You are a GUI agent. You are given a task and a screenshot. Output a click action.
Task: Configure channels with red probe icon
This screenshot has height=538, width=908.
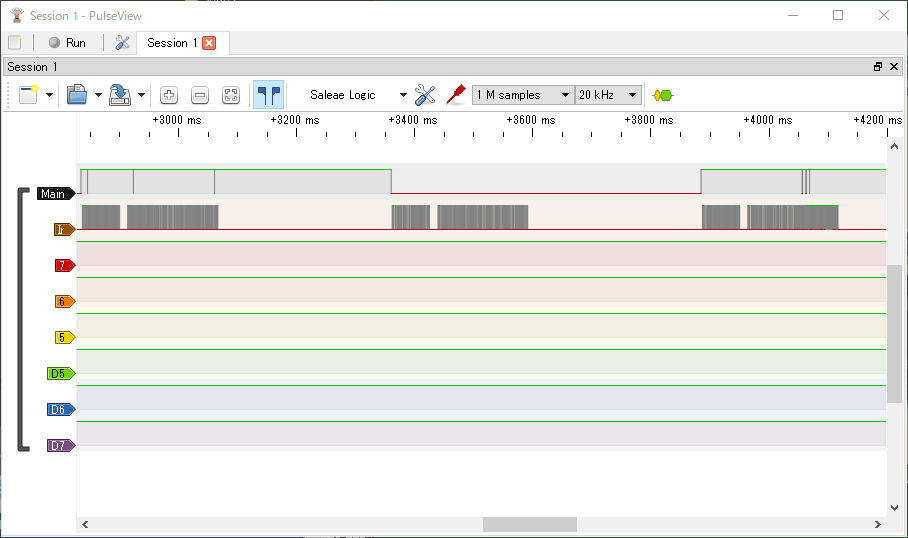click(x=456, y=94)
